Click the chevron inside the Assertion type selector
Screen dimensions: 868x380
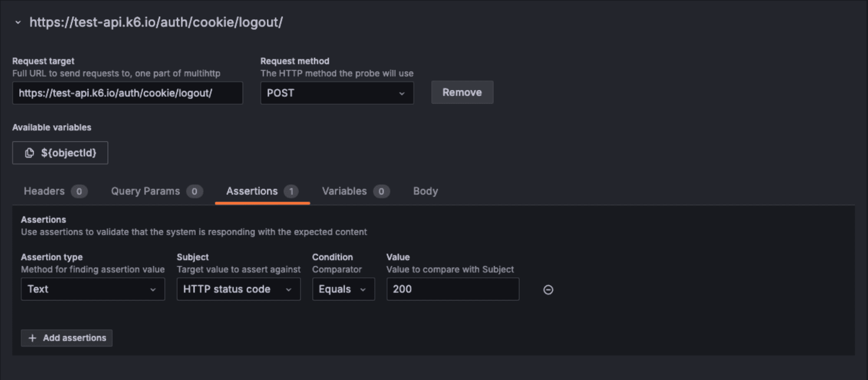coord(153,289)
